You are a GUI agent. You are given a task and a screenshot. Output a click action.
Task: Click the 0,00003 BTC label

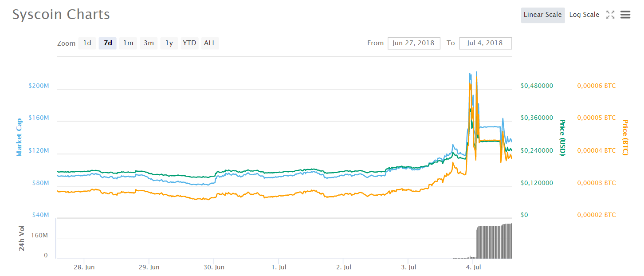(x=597, y=183)
